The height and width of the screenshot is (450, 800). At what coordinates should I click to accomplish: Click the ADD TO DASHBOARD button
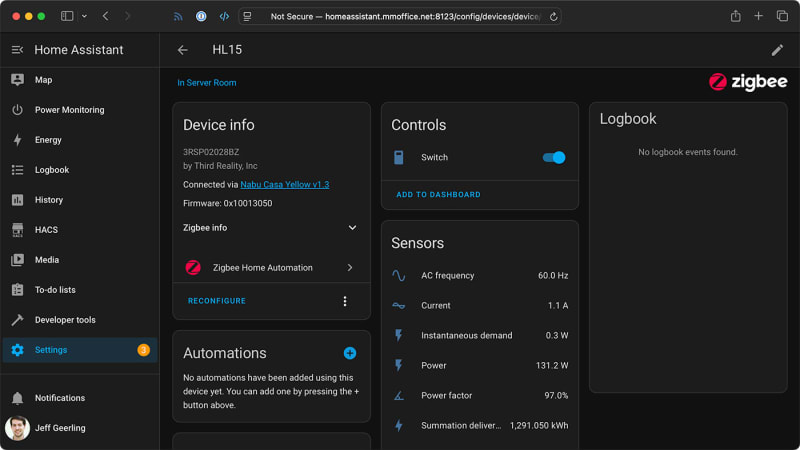point(438,195)
